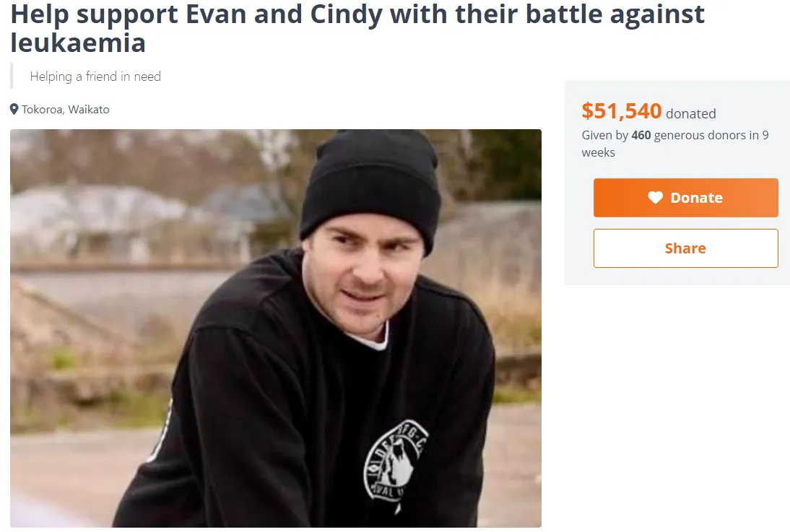Click the circular logo on the black sweatshirt
790x532 pixels.
click(x=395, y=461)
